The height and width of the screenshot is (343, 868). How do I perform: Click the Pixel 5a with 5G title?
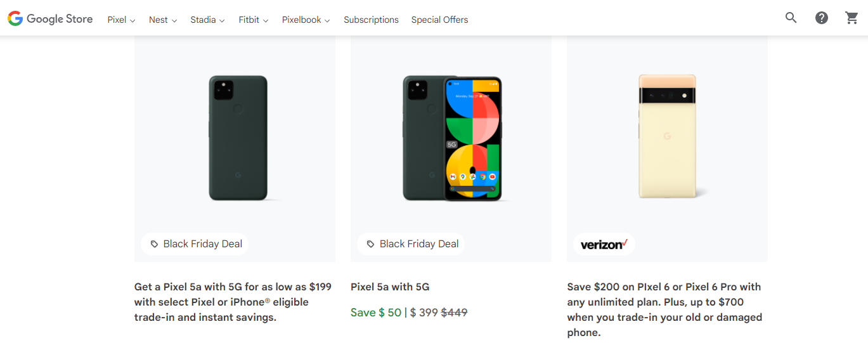[x=390, y=287]
